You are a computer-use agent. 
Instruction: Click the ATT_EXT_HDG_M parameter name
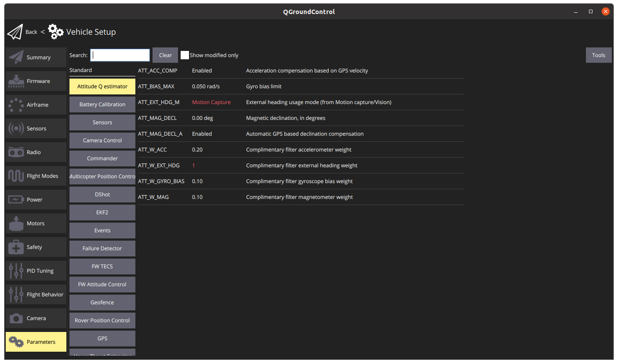pyautogui.click(x=159, y=102)
